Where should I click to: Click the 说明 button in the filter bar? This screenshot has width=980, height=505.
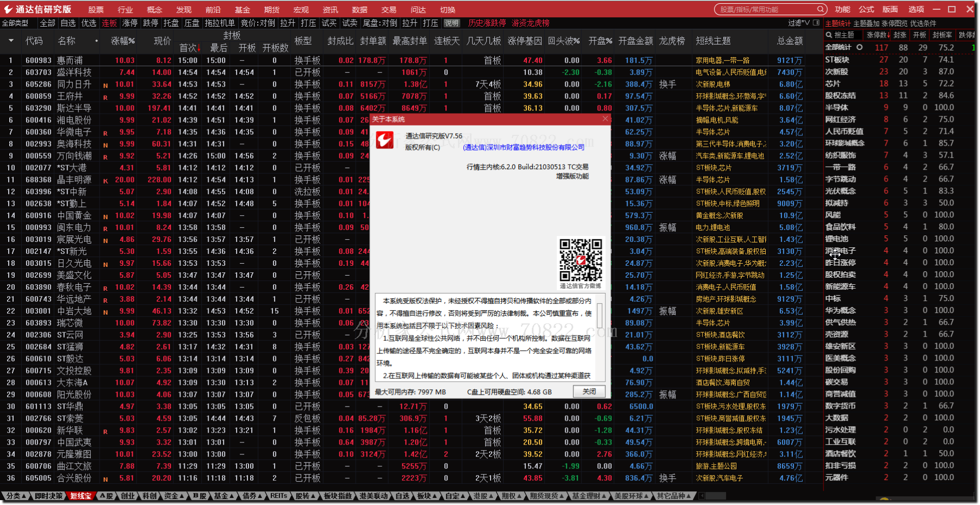coord(451,23)
